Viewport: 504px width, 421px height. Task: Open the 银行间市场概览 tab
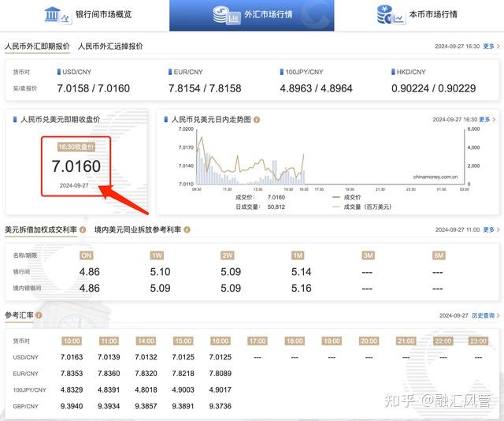pos(87,15)
